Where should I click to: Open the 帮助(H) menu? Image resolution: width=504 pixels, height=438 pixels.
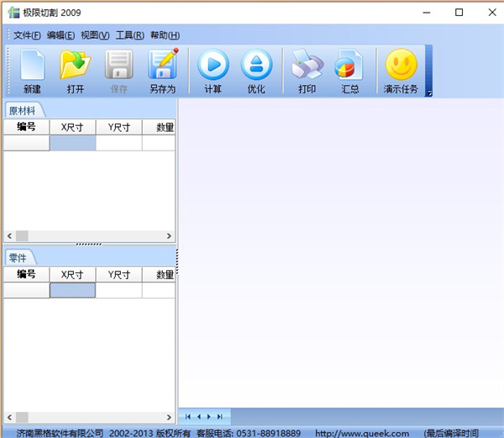(165, 35)
